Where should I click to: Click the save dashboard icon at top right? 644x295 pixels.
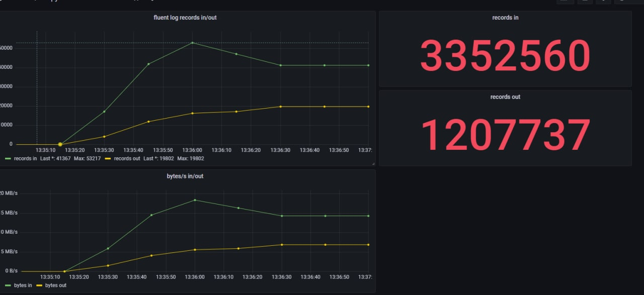point(584,2)
